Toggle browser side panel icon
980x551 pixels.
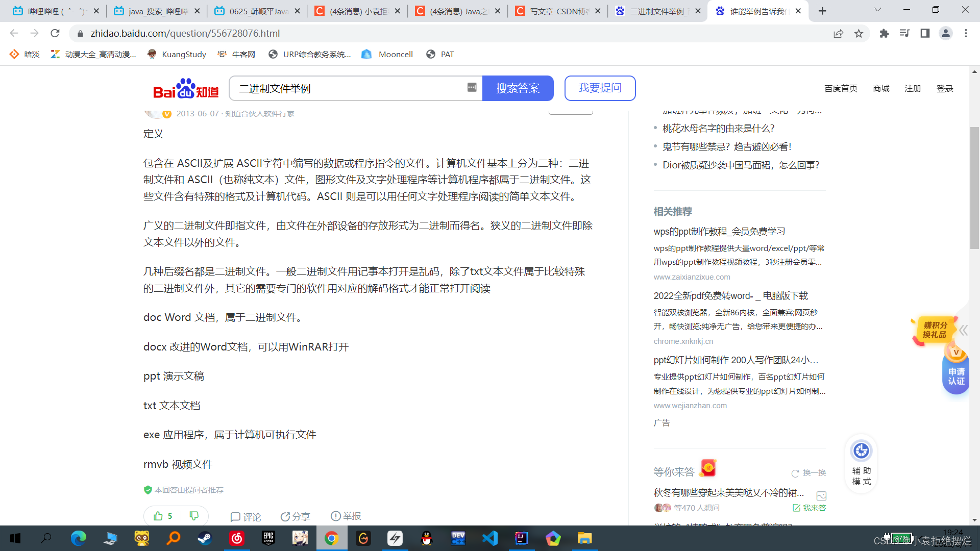pos(925,34)
